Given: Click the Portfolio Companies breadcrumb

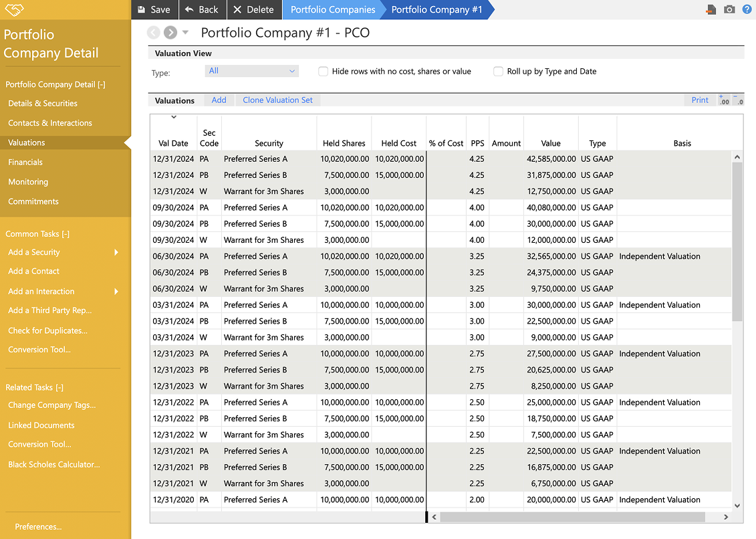Looking at the screenshot, I should click(x=333, y=9).
